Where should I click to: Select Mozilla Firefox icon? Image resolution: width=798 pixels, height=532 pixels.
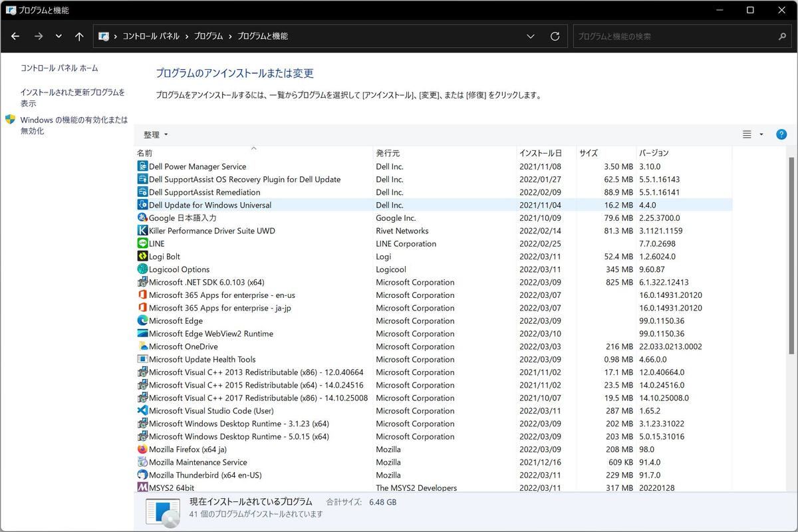[x=142, y=449]
